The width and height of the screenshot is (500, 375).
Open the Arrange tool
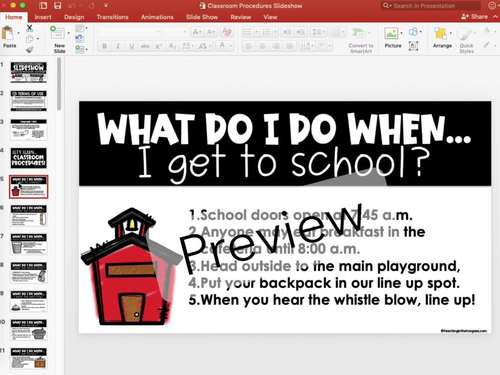pos(441,34)
